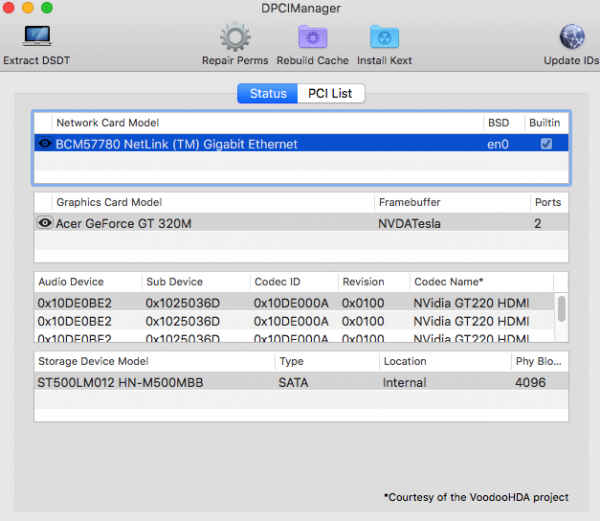
Task: Click the eye icon beside BCM57780 network card
Action: click(44, 144)
